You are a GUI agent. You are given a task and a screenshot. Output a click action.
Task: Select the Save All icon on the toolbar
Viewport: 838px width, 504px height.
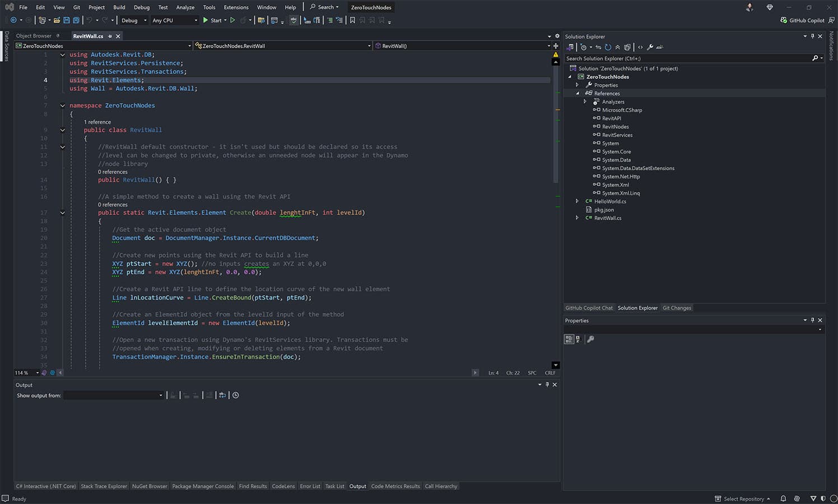(76, 20)
